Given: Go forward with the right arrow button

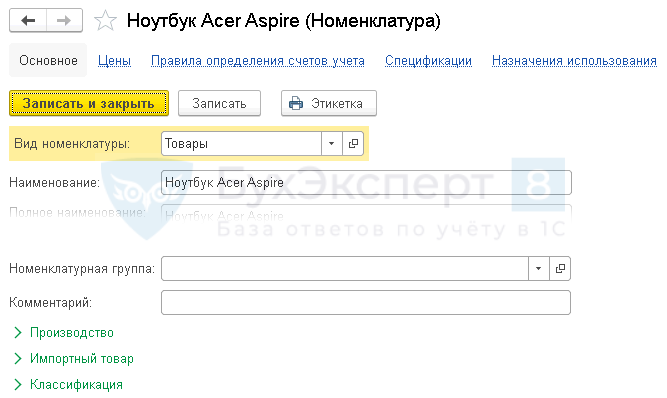Looking at the screenshot, I should 64,20.
